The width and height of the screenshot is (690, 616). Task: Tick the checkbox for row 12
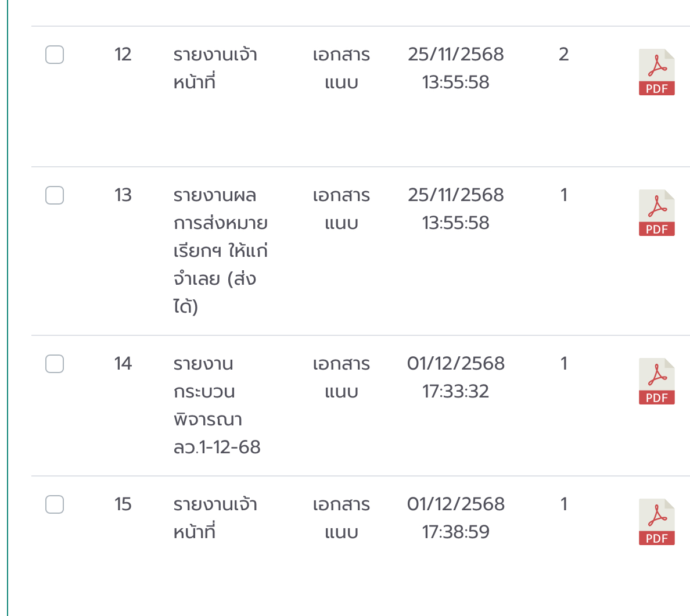[55, 55]
